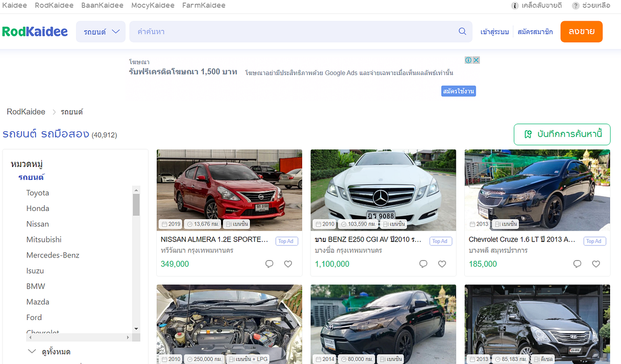Image resolution: width=621 pixels, height=364 pixels.
Task: Close the Google Ads banner
Action: click(x=476, y=60)
